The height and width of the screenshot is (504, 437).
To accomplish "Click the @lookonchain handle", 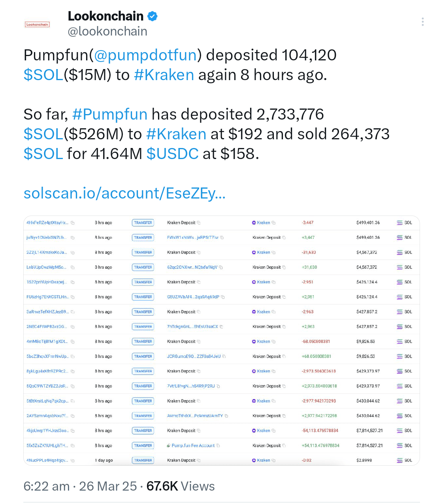I will (x=107, y=31).
